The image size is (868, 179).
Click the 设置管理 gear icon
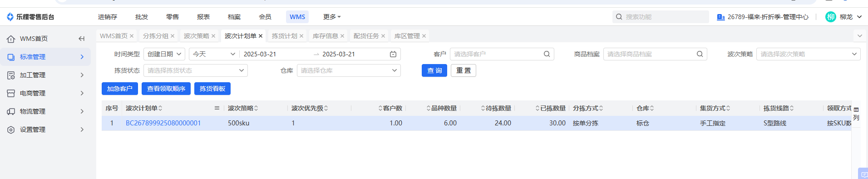pos(11,129)
